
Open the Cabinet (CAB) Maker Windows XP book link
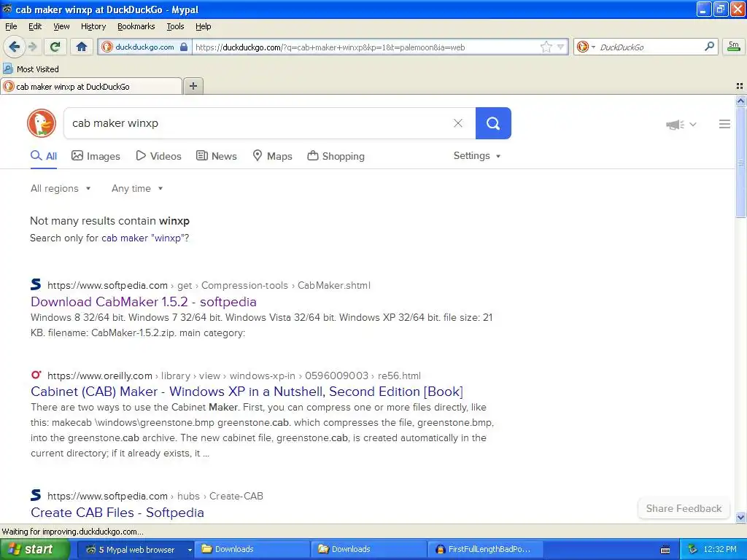[x=247, y=392]
